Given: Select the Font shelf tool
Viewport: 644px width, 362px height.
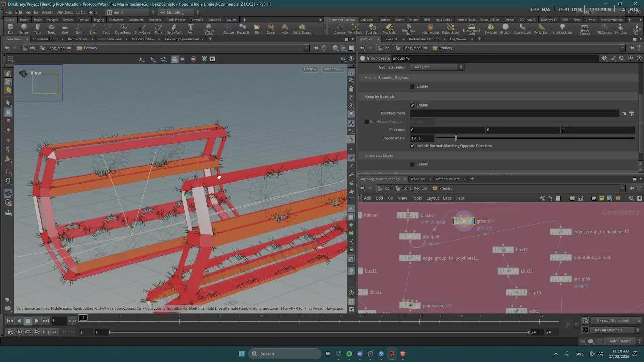Looking at the screenshot, I should coord(190,29).
